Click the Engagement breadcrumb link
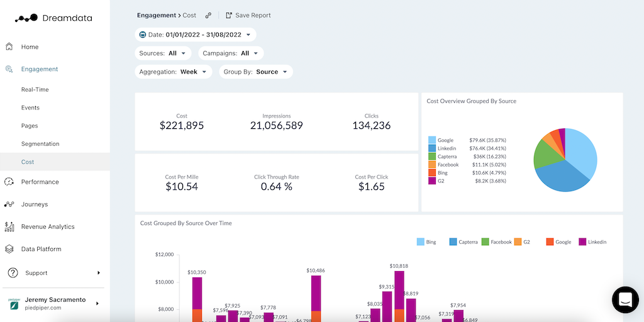The width and height of the screenshot is (644, 322). point(158,15)
